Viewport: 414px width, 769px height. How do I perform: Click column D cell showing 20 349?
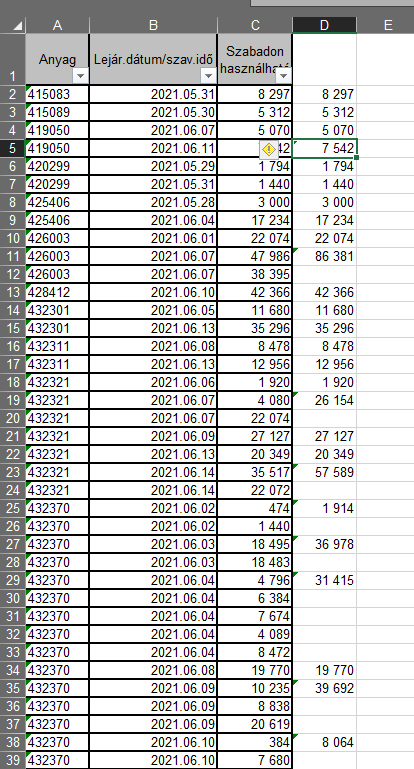point(325,454)
